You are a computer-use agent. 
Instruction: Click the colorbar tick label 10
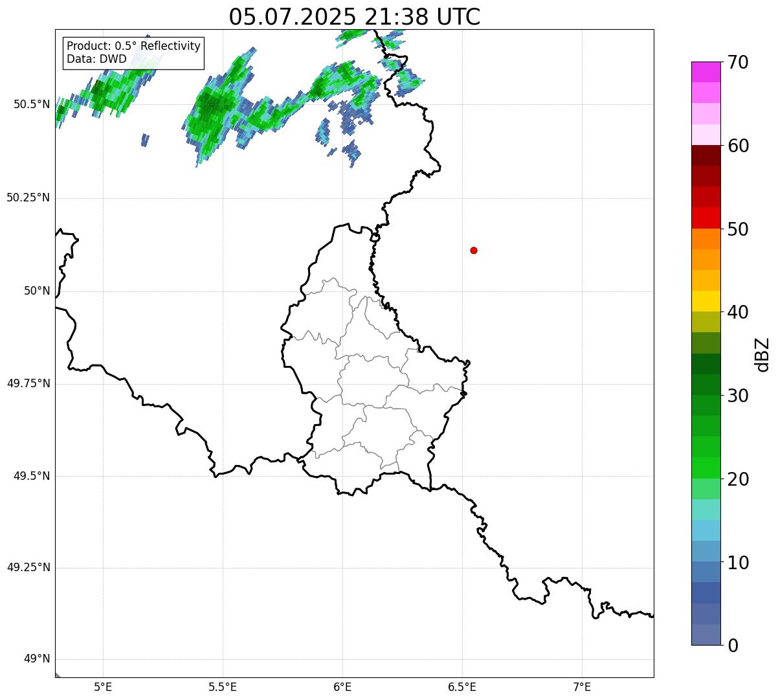(x=738, y=562)
